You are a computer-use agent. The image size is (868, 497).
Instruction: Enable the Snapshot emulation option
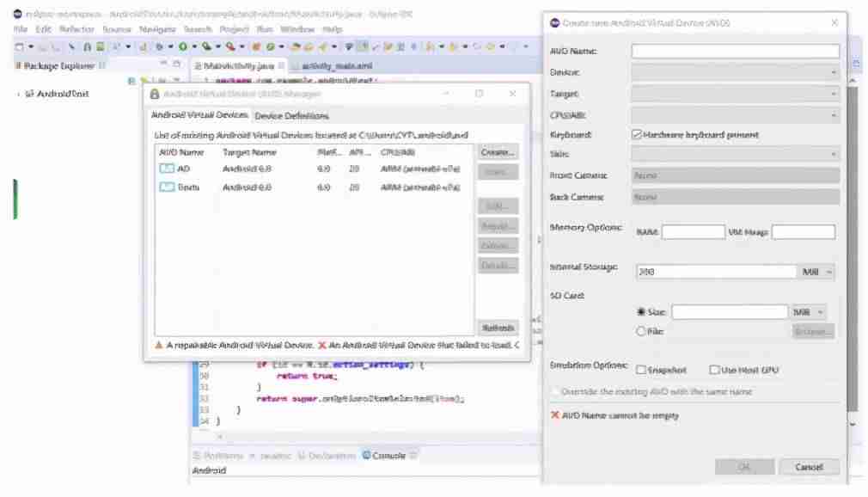pos(641,370)
